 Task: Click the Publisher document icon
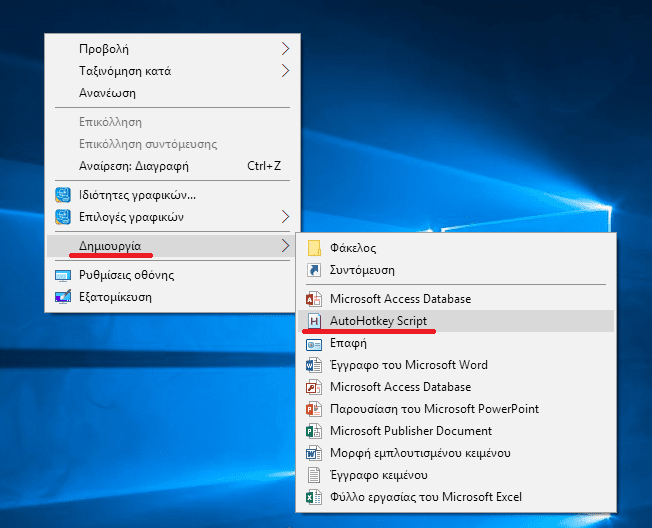click(x=314, y=431)
